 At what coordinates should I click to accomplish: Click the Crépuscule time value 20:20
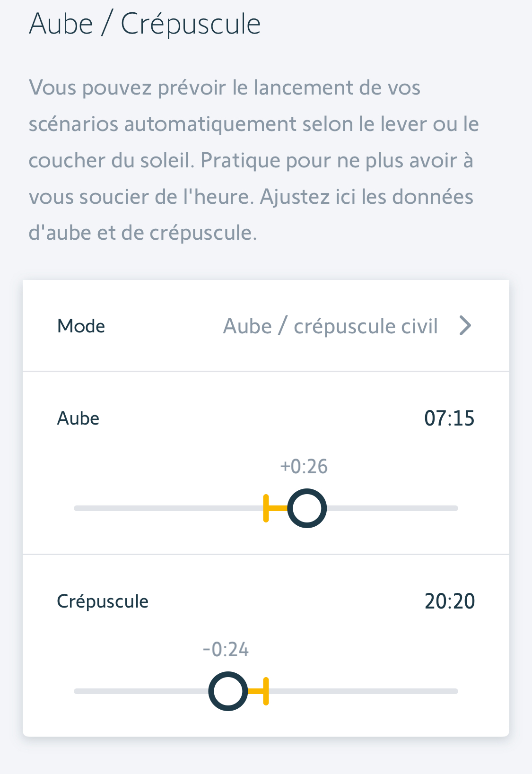(449, 601)
